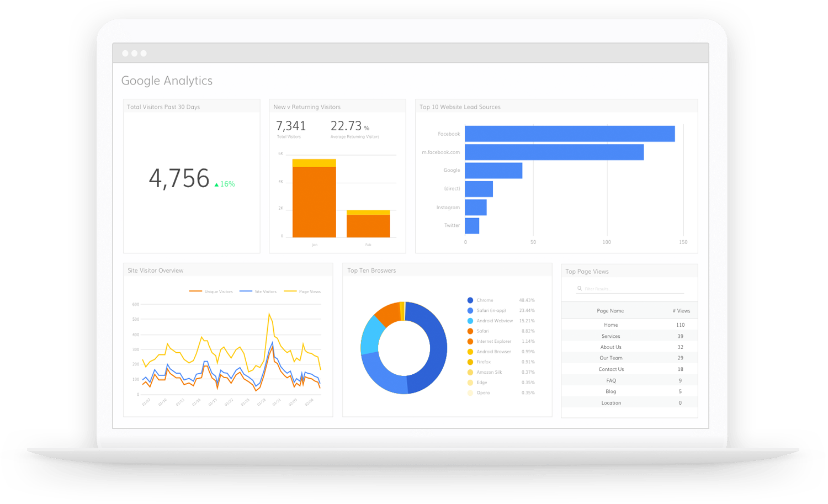Viewport: 828px width, 504px height.
Task: Sort by the Page Name column header
Action: point(610,311)
